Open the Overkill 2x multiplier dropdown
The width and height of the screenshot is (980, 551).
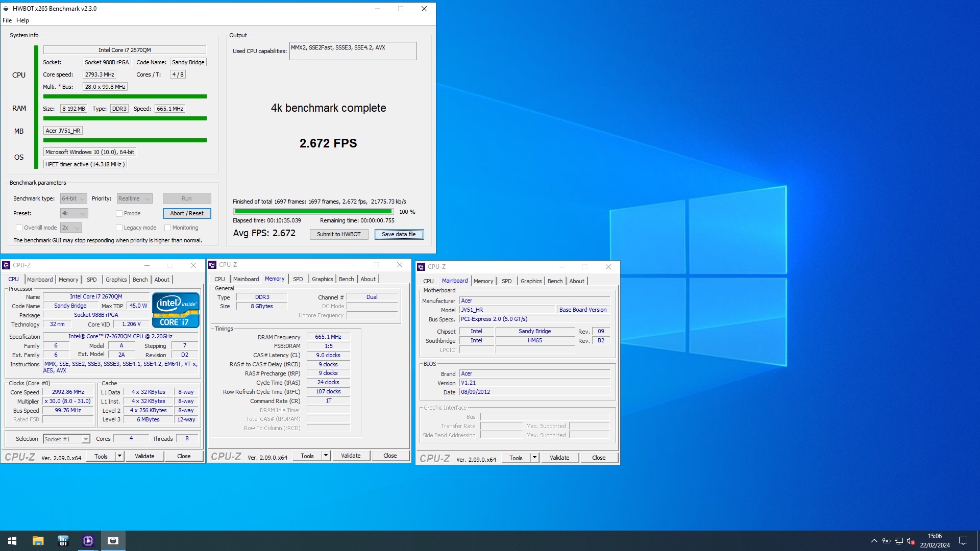(71, 228)
